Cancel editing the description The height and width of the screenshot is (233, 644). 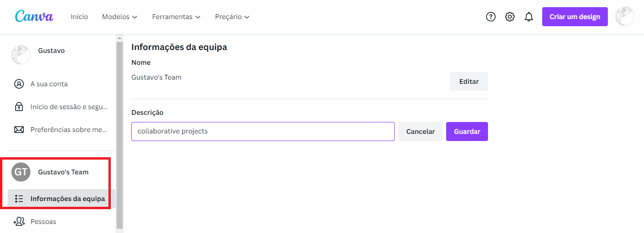tap(420, 132)
